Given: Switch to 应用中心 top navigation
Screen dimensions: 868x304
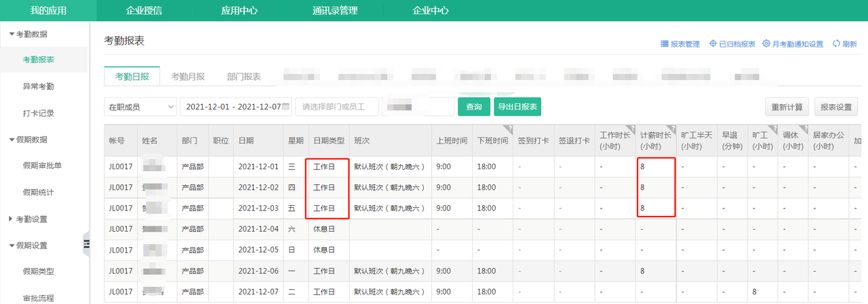Looking at the screenshot, I should coord(239,11).
